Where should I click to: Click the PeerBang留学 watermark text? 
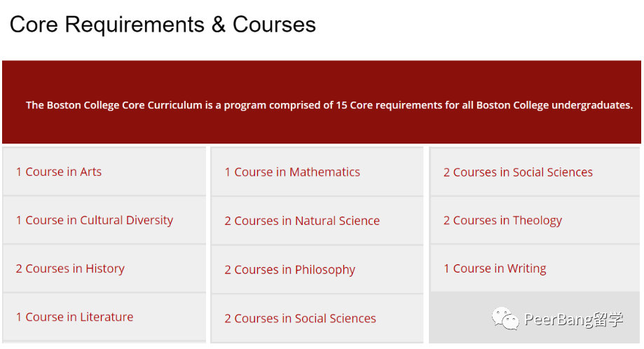point(573,319)
